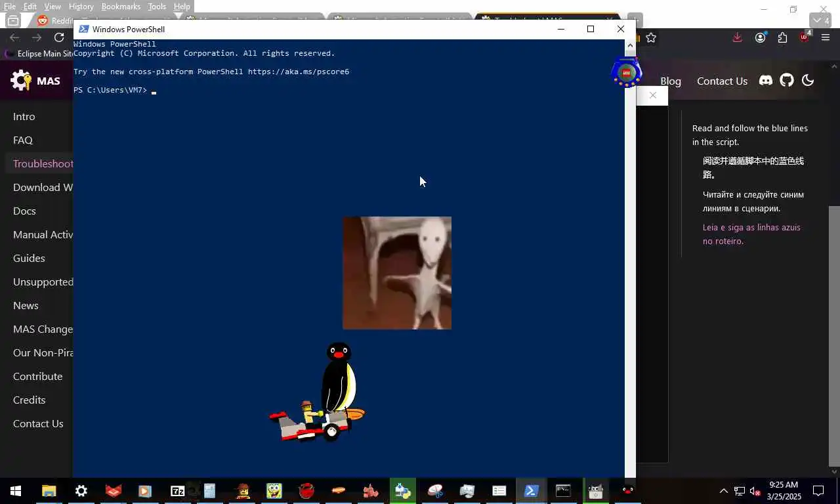Open the notification center icon
The width and height of the screenshot is (840, 504).
[x=818, y=491]
